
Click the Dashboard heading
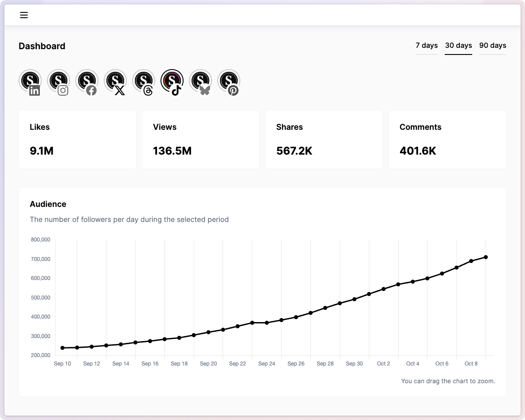(x=42, y=46)
